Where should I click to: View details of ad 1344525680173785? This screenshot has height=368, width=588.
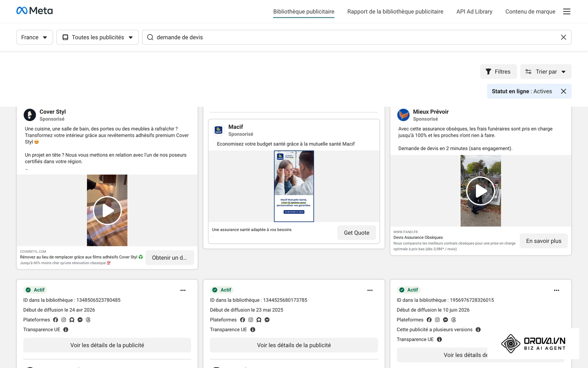pyautogui.click(x=294, y=345)
